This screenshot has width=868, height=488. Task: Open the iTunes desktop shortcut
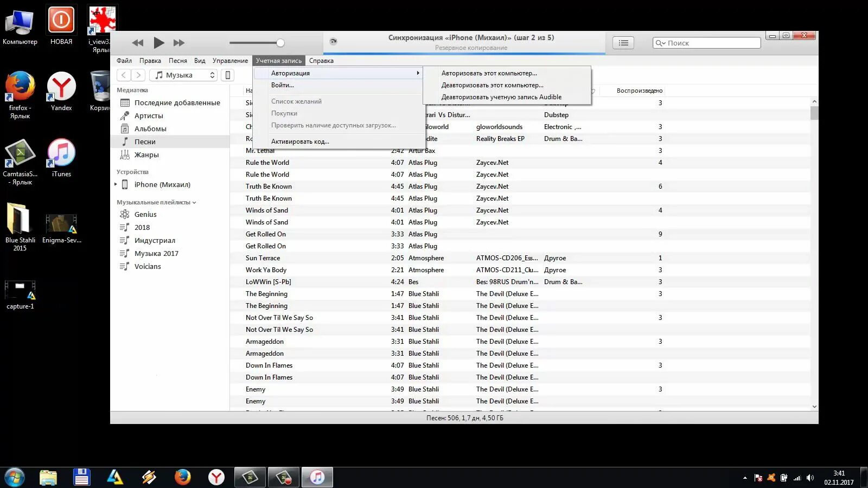coord(61,158)
